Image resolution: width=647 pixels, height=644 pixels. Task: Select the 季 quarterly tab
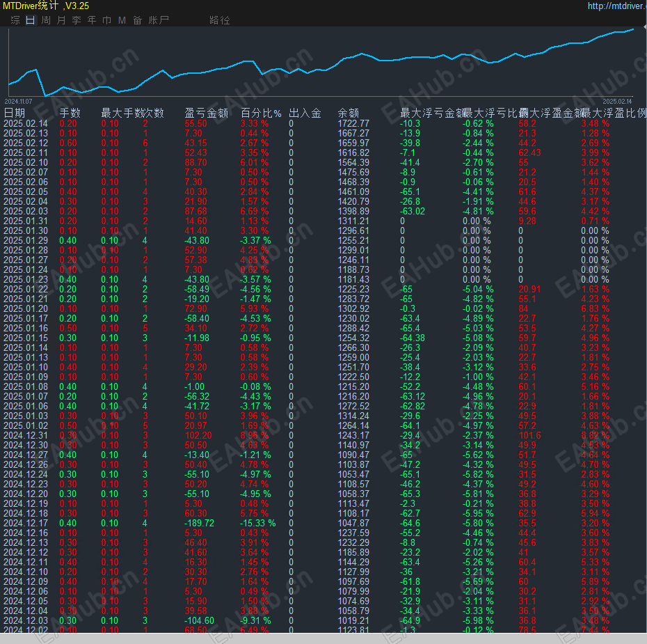click(76, 20)
